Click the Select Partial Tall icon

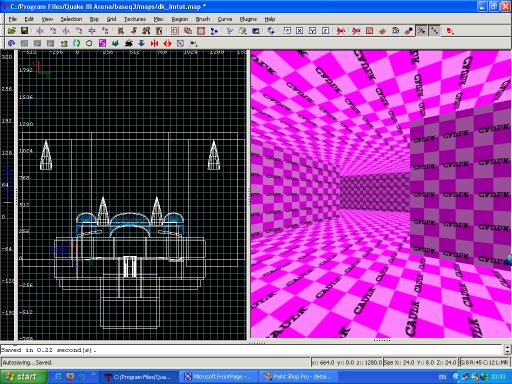click(146, 31)
